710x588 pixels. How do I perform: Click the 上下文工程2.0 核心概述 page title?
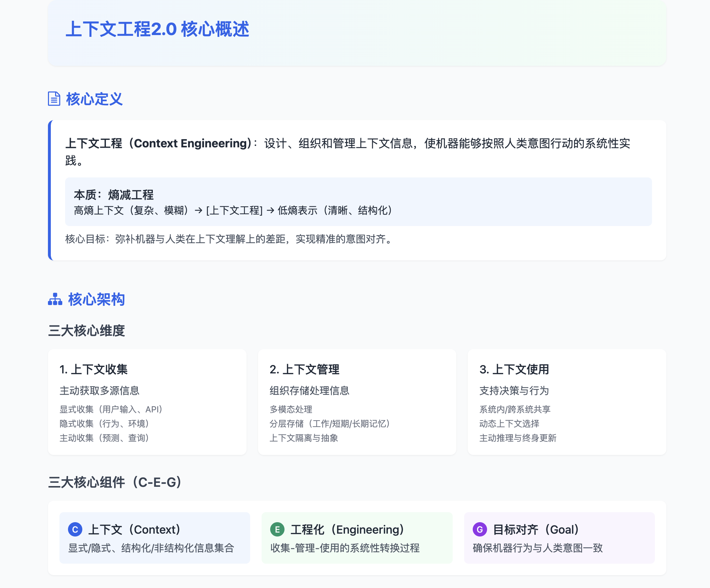[157, 29]
